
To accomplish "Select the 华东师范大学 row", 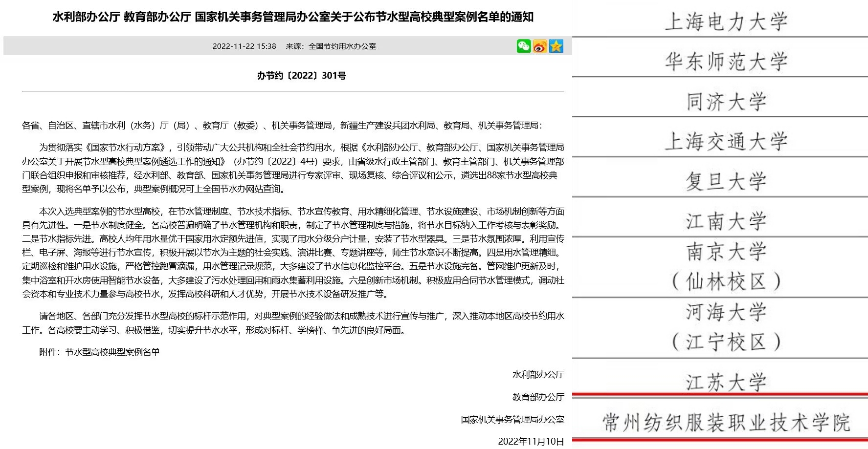I will point(726,62).
